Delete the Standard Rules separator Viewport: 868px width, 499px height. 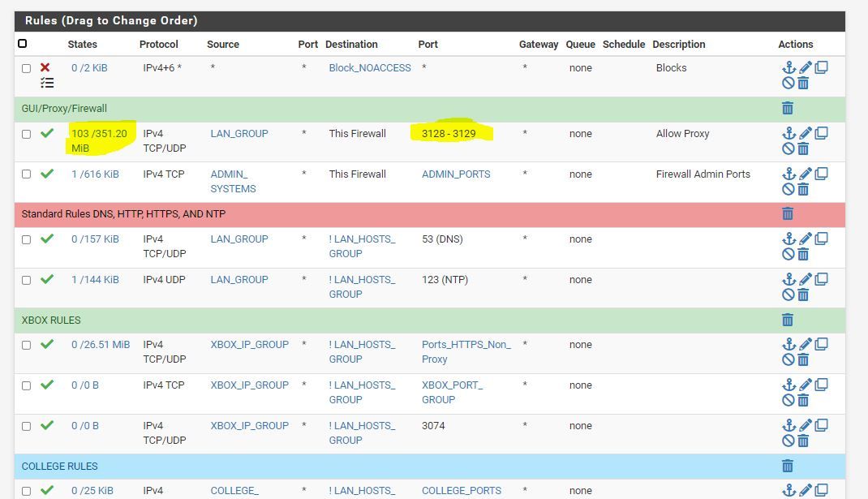click(788, 213)
